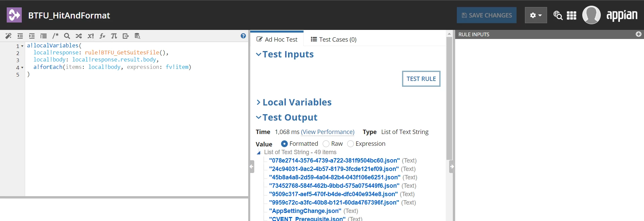This screenshot has height=221, width=644.
Task: Add a rule input with plus icon
Action: click(x=639, y=34)
